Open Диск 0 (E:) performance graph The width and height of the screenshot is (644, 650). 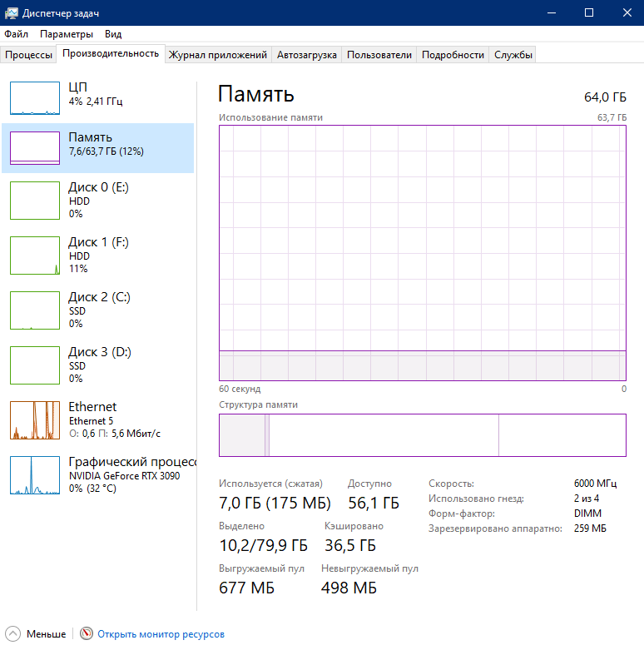point(35,201)
